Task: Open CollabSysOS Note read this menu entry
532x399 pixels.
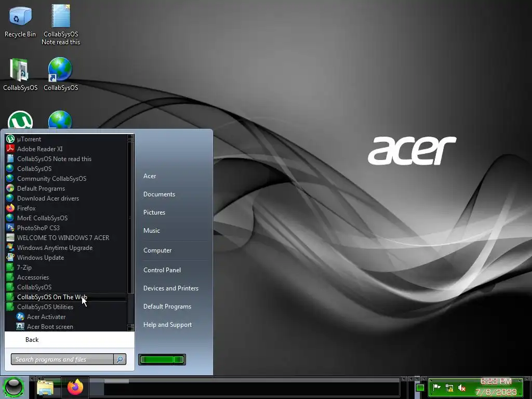Action: [x=66, y=159]
